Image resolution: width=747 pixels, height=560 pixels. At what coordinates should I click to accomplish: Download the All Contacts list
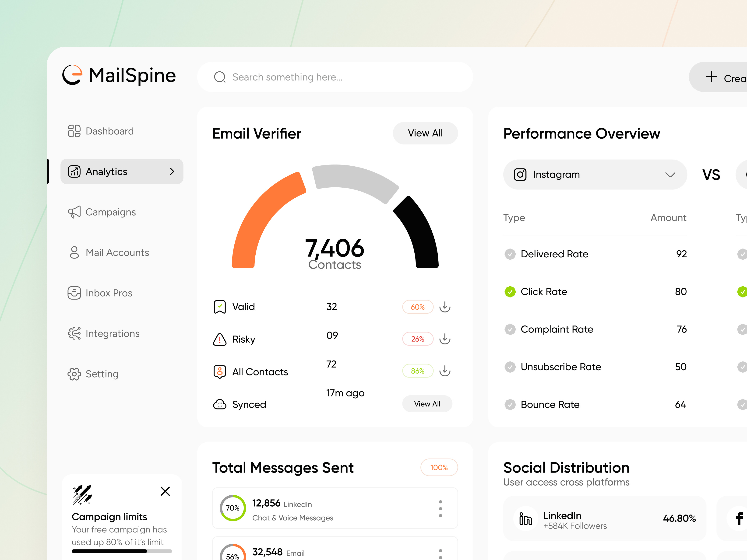(x=445, y=371)
